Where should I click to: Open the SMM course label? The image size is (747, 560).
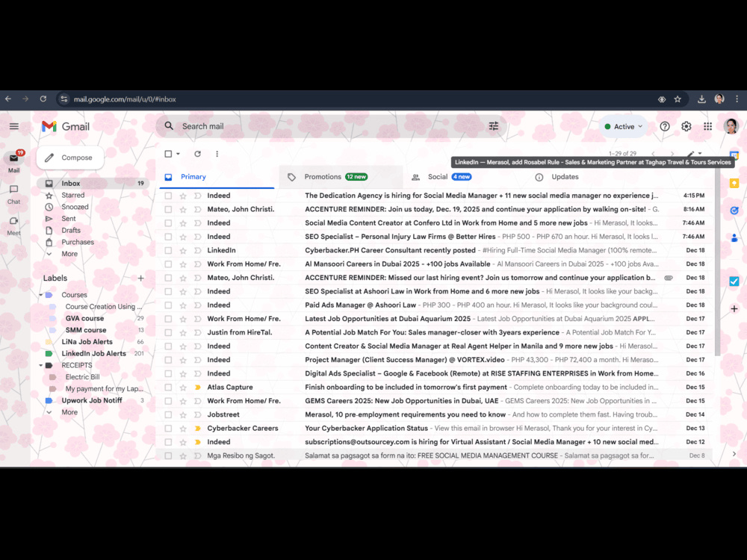(86, 330)
